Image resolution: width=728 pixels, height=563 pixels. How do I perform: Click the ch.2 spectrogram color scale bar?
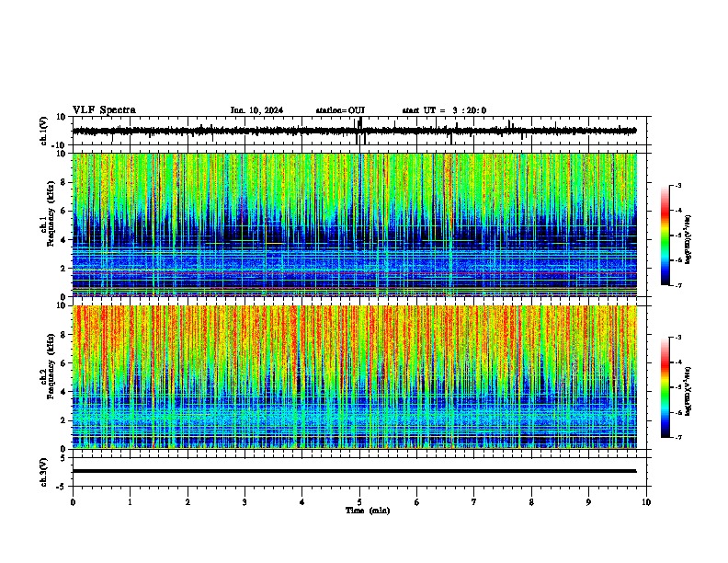(x=665, y=387)
